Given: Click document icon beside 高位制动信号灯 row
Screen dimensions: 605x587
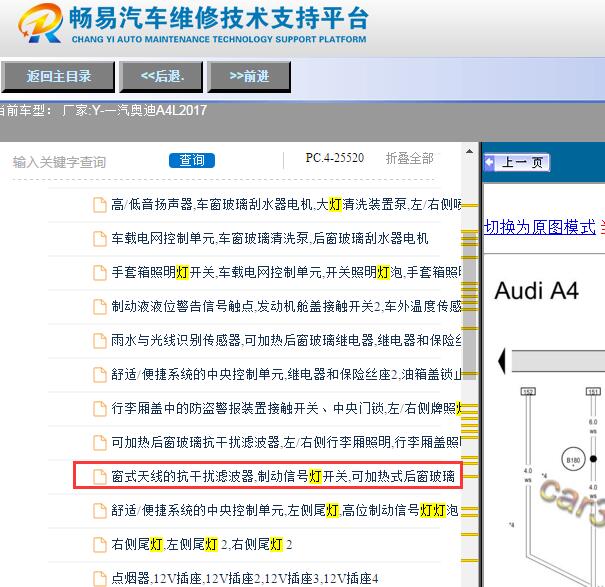Looking at the screenshot, I should 100,510.
